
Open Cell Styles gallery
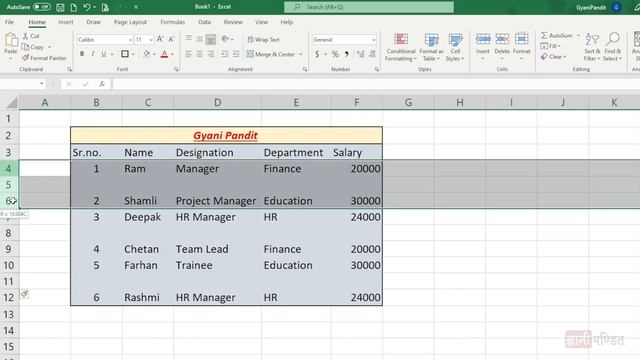pyautogui.click(x=455, y=47)
